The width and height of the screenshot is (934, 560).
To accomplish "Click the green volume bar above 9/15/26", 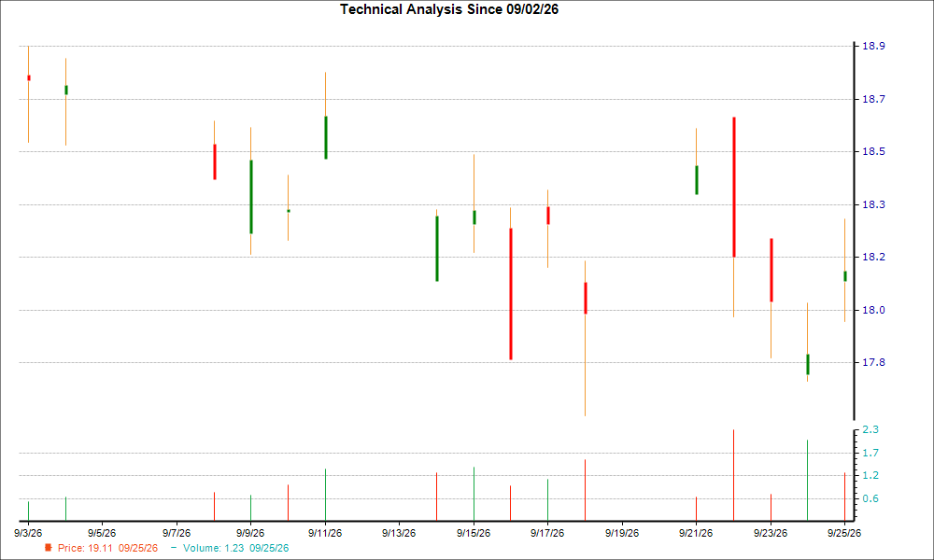I will coord(474,494).
